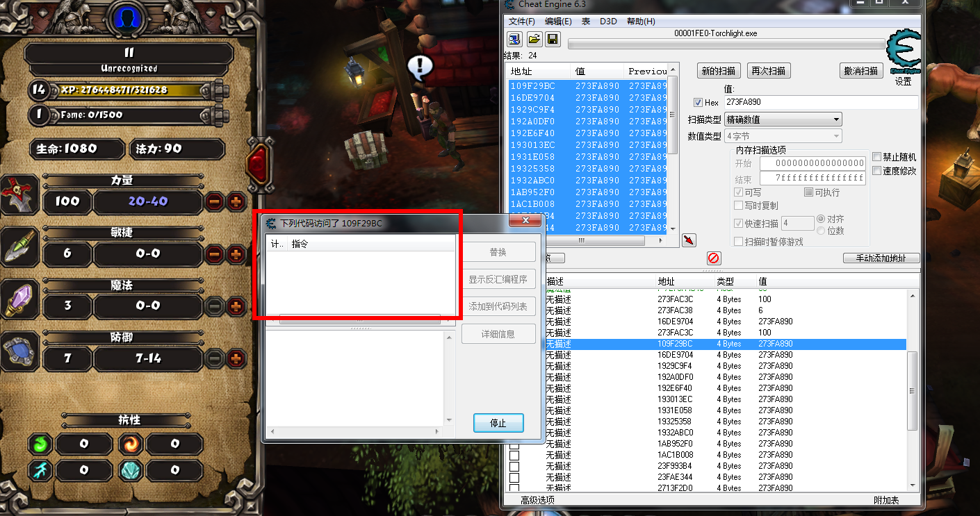Click the plus icon beside 魔法 stat
Screen dimensions: 980x516
coord(236,306)
